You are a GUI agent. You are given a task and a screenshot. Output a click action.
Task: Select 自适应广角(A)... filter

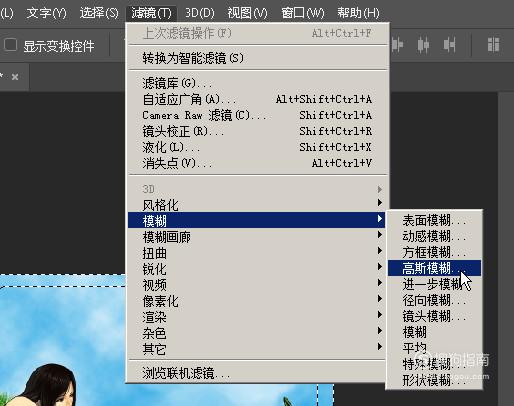257,99
